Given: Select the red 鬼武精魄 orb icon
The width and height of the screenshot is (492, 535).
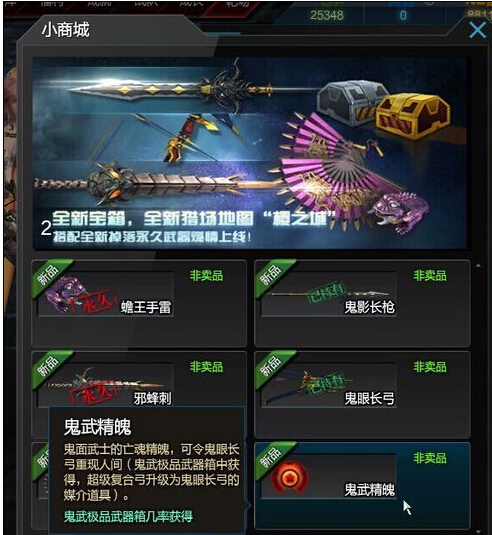Looking at the screenshot, I should click(289, 477).
